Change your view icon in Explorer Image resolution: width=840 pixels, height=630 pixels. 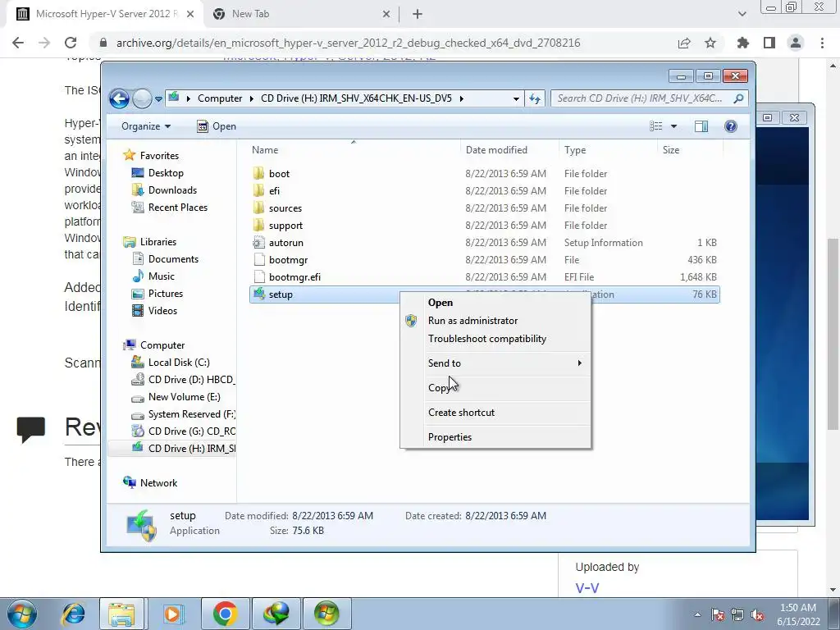click(655, 126)
